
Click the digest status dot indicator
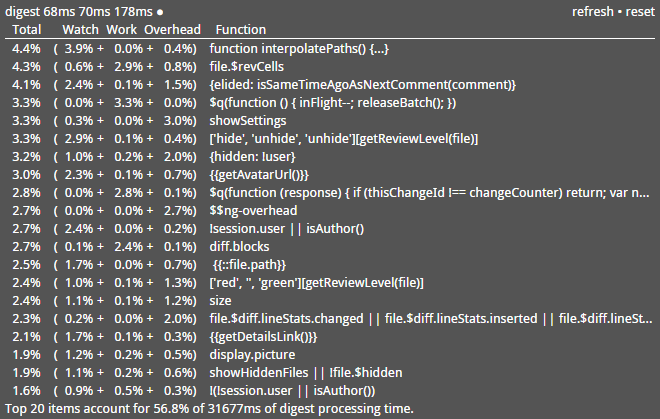click(x=160, y=12)
